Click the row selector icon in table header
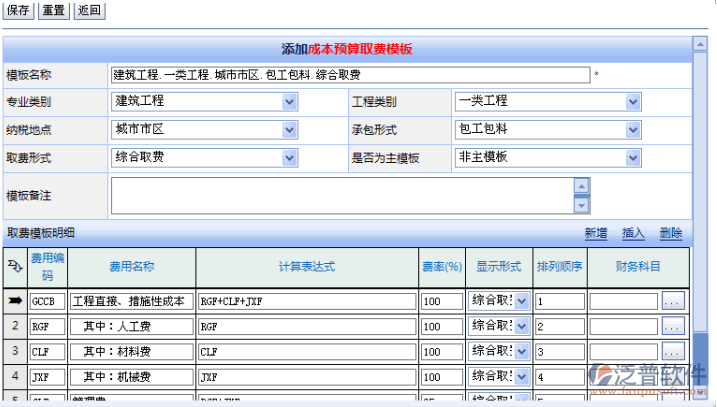 15,266
